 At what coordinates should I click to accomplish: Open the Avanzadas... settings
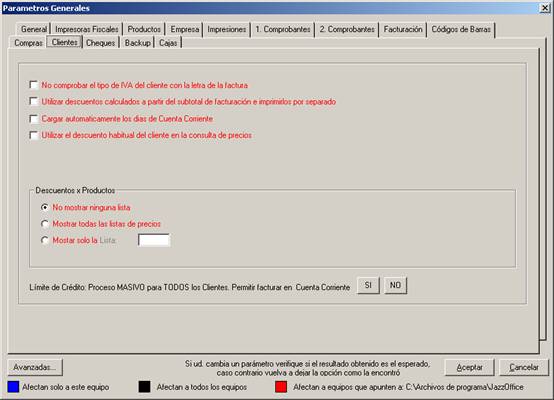[x=35, y=367]
